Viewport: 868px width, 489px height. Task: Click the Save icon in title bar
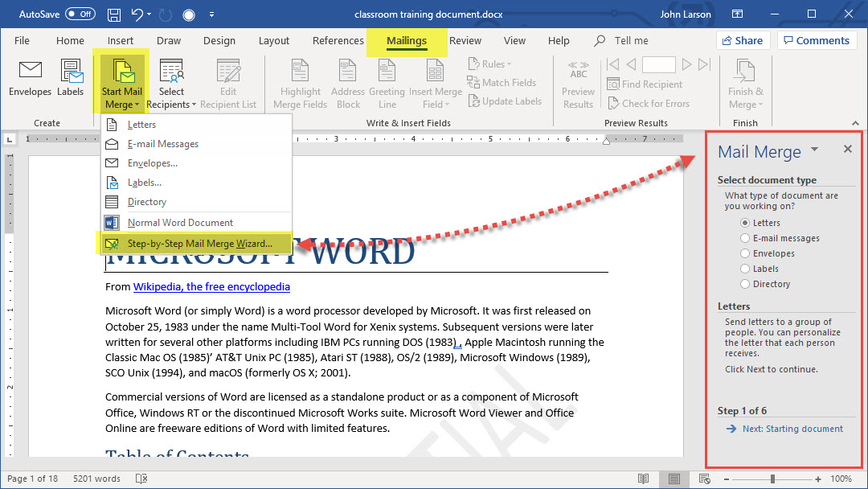pos(114,14)
